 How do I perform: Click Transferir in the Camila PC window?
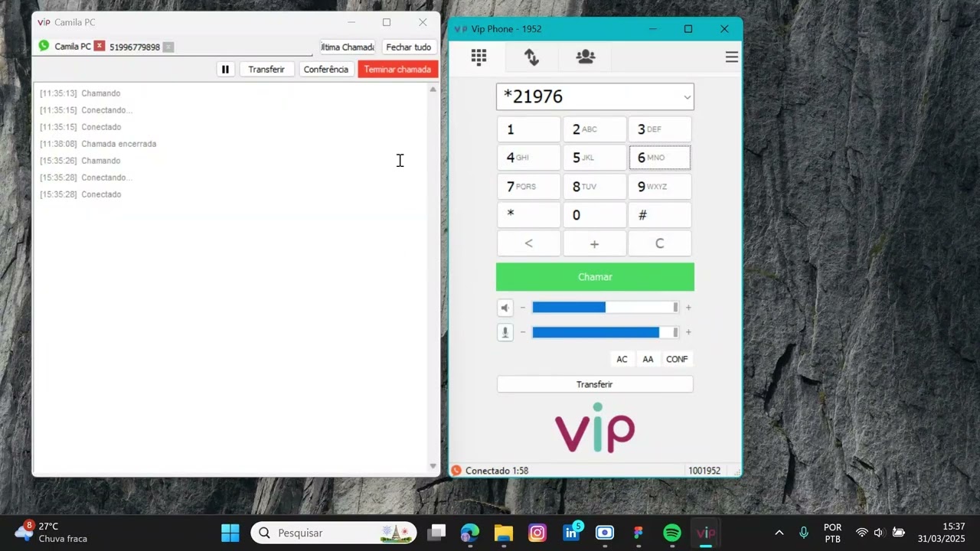coord(266,69)
